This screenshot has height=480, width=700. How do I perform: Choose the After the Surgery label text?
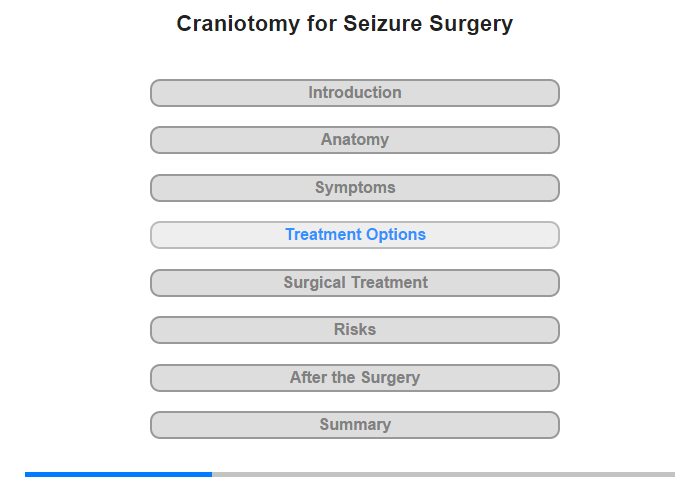click(355, 377)
